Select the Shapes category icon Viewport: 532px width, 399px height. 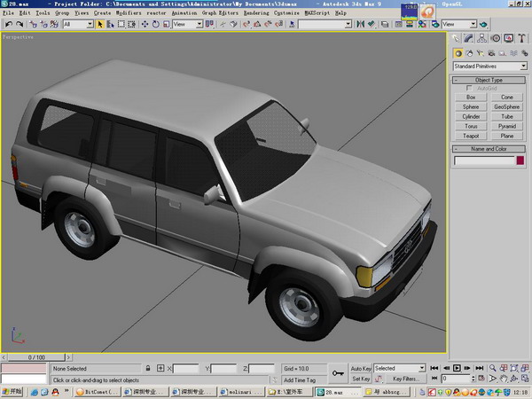[470, 53]
